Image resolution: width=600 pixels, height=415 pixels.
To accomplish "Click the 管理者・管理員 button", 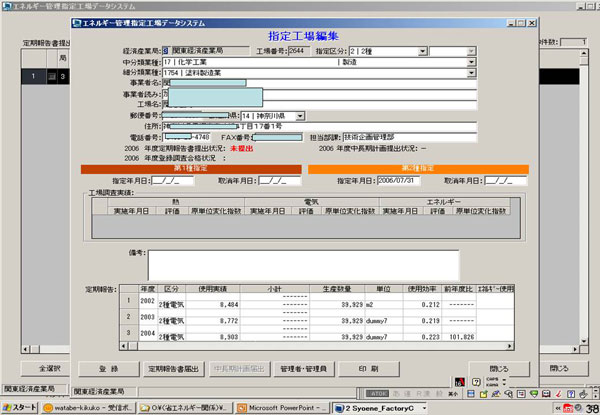I will click(304, 369).
